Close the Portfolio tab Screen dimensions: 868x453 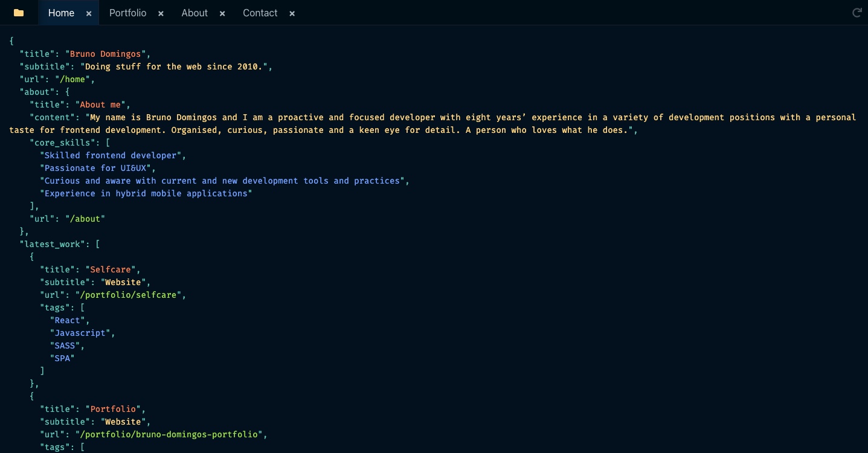tap(161, 13)
